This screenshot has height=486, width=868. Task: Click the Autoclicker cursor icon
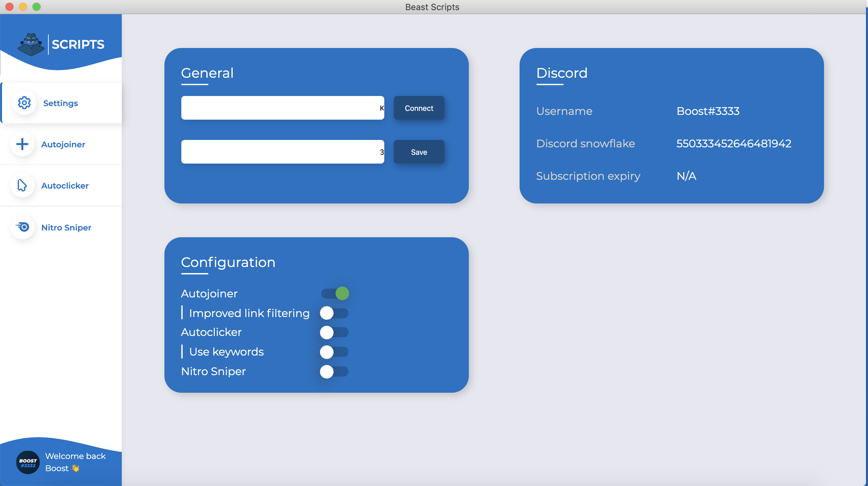point(22,186)
